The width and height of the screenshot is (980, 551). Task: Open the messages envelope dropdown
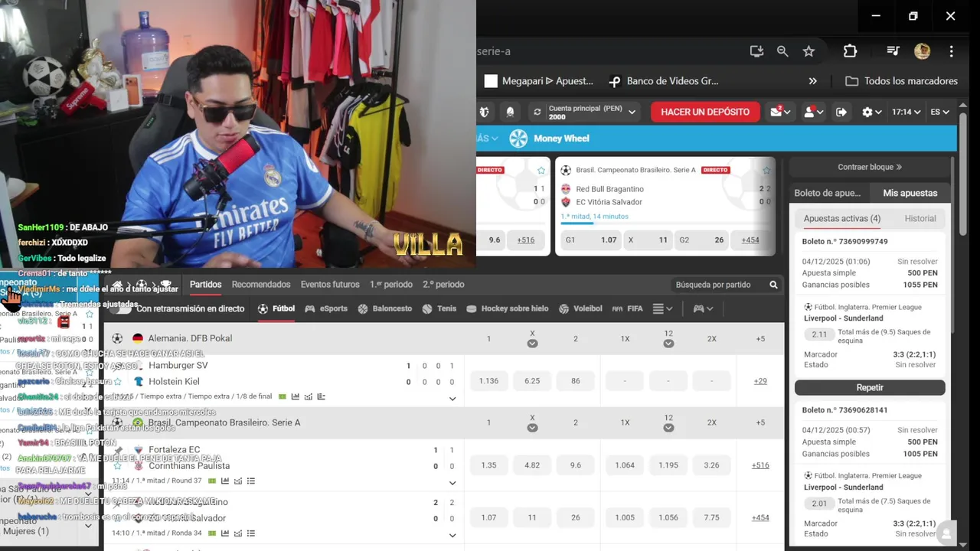coord(781,112)
